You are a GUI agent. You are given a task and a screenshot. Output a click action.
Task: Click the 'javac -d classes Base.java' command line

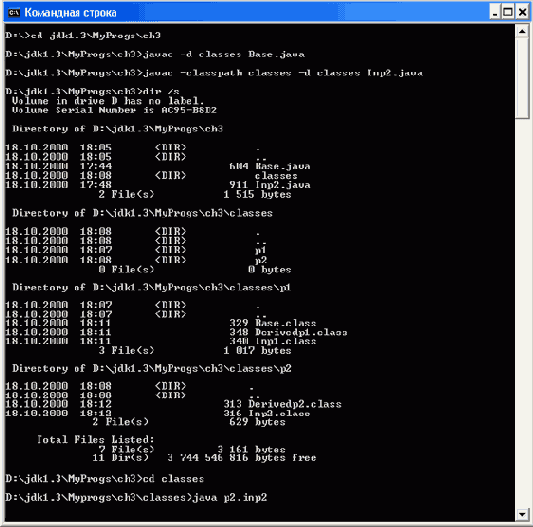coord(155,54)
